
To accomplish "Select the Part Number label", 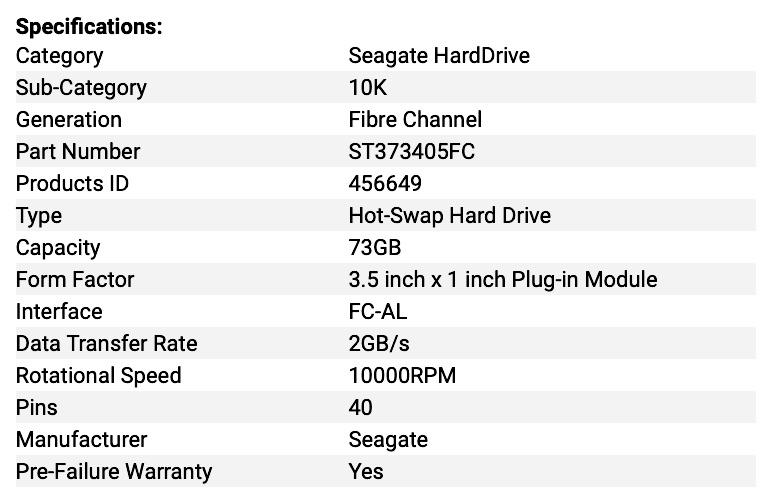I will coord(78,151).
